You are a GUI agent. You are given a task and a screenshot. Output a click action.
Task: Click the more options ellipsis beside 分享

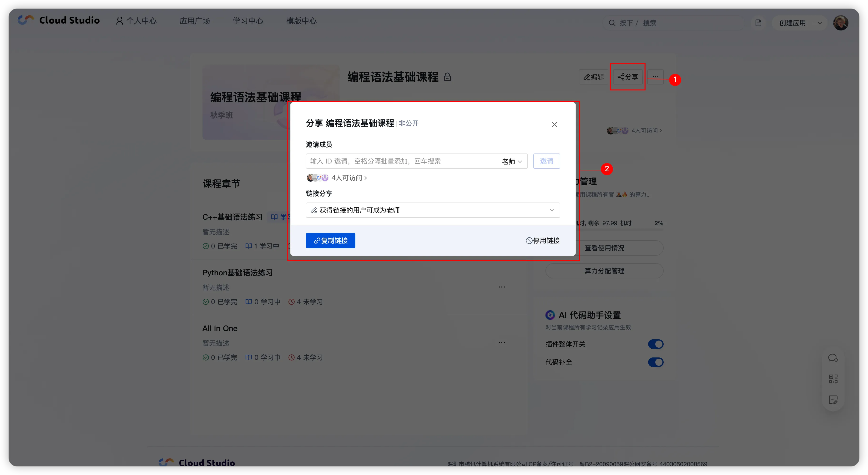pyautogui.click(x=655, y=77)
